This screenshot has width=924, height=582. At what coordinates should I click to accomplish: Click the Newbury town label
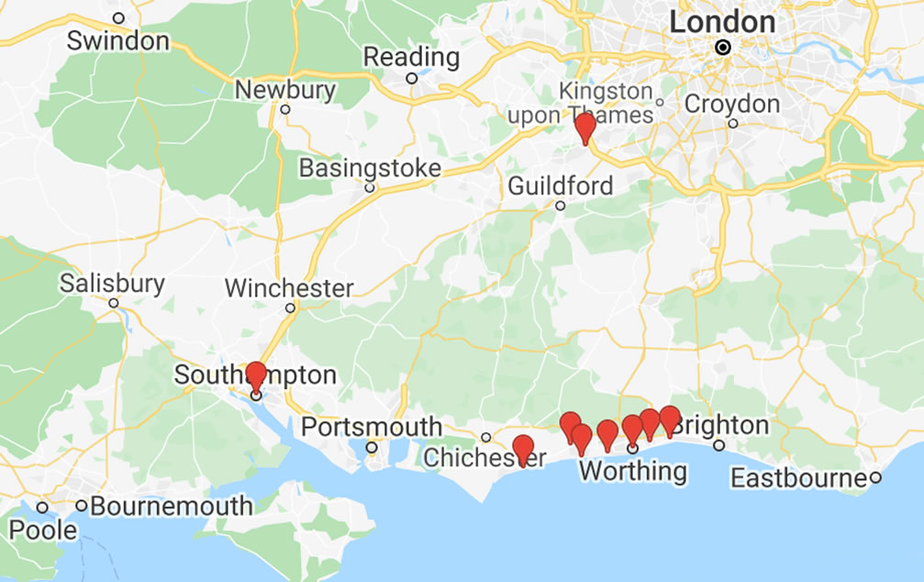click(285, 90)
